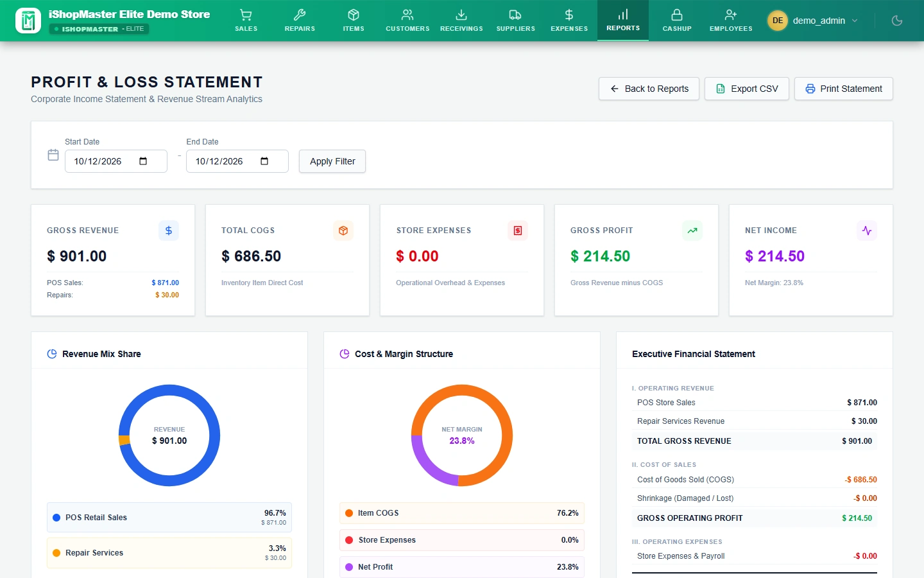Viewport: 924px width, 578px height.
Task: Click the purple Net Profit legend dot
Action: coord(349,567)
